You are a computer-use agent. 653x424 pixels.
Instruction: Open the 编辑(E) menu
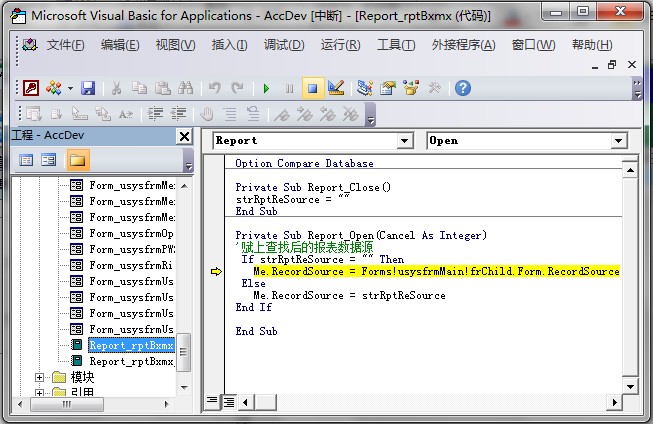tap(120, 45)
